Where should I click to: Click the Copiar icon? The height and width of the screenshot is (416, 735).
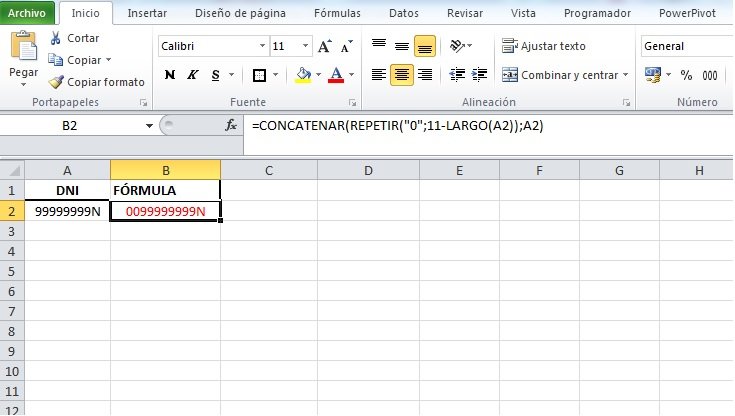click(56, 60)
